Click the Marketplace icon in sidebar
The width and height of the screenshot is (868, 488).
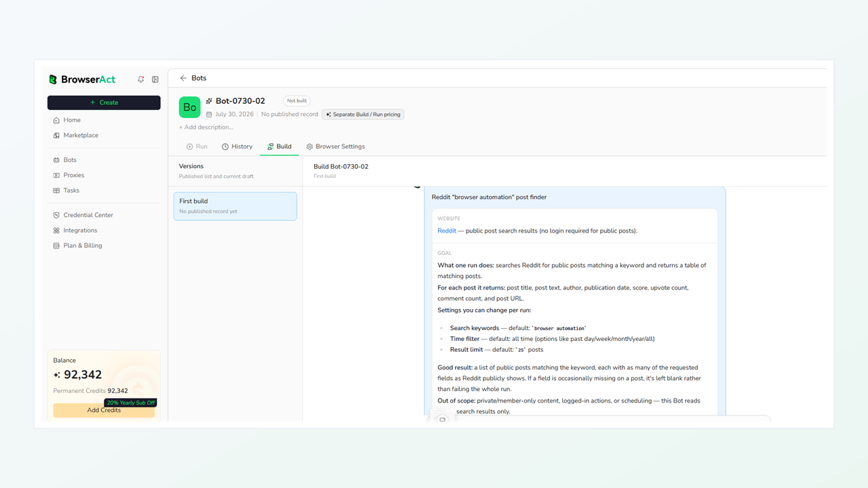56,136
